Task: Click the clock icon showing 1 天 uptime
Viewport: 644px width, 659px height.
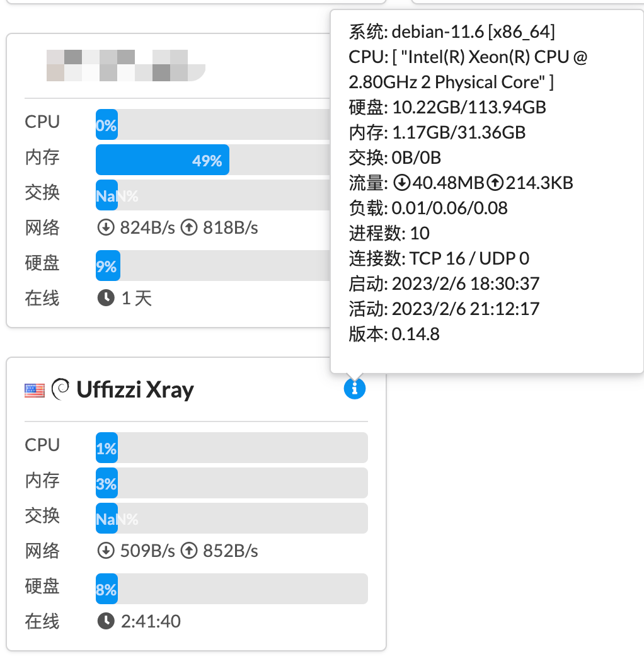Action: click(105, 298)
